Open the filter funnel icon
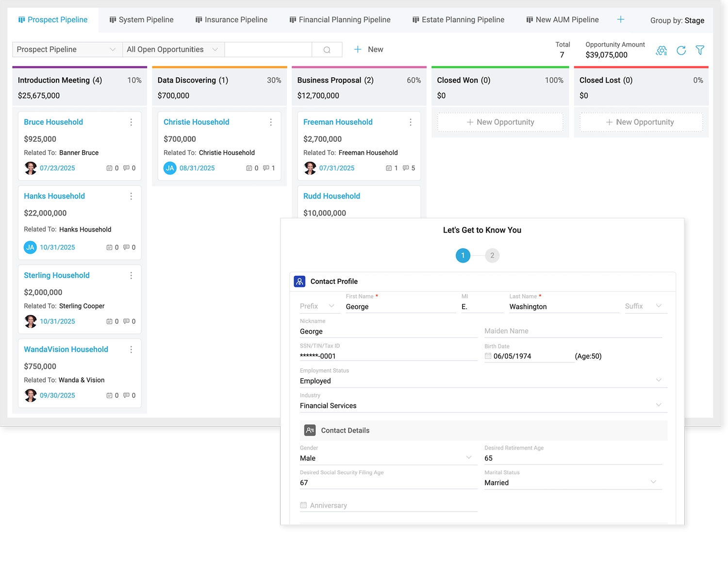This screenshot has width=728, height=569. 700,50
